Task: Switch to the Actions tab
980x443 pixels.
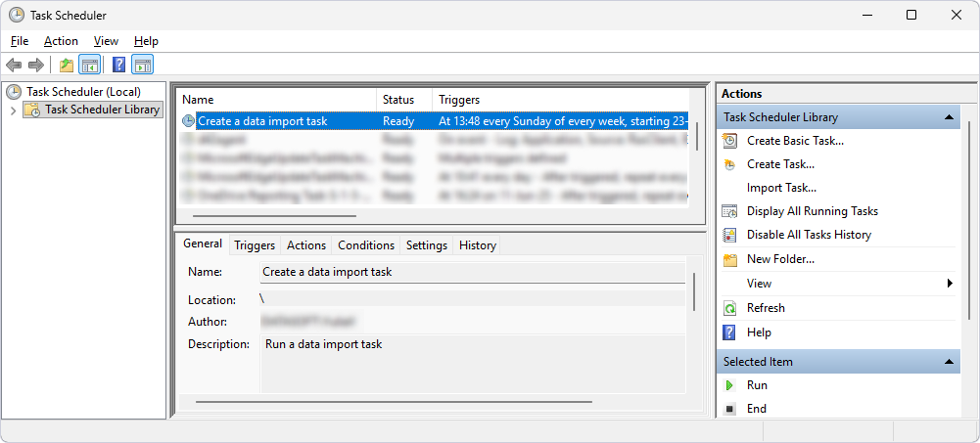Action: [306, 245]
